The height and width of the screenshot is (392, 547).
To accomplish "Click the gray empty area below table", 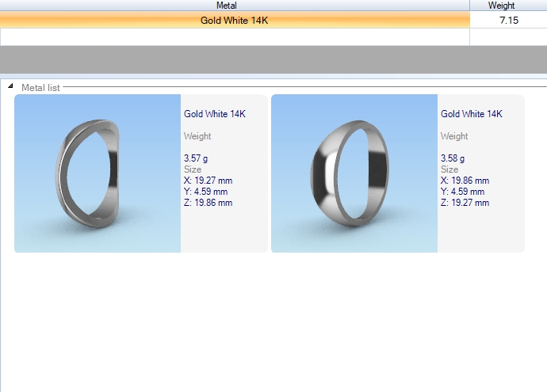I will [273, 59].
